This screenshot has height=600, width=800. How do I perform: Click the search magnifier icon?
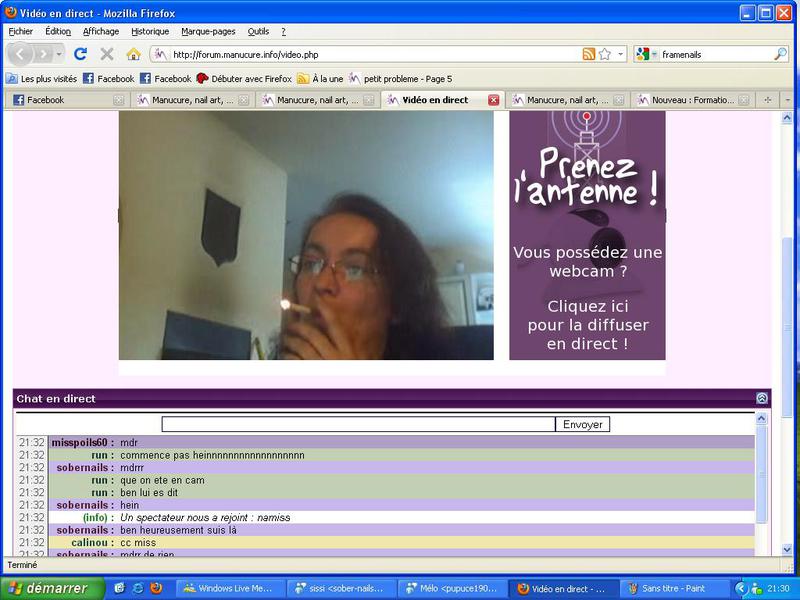pyautogui.click(x=780, y=54)
